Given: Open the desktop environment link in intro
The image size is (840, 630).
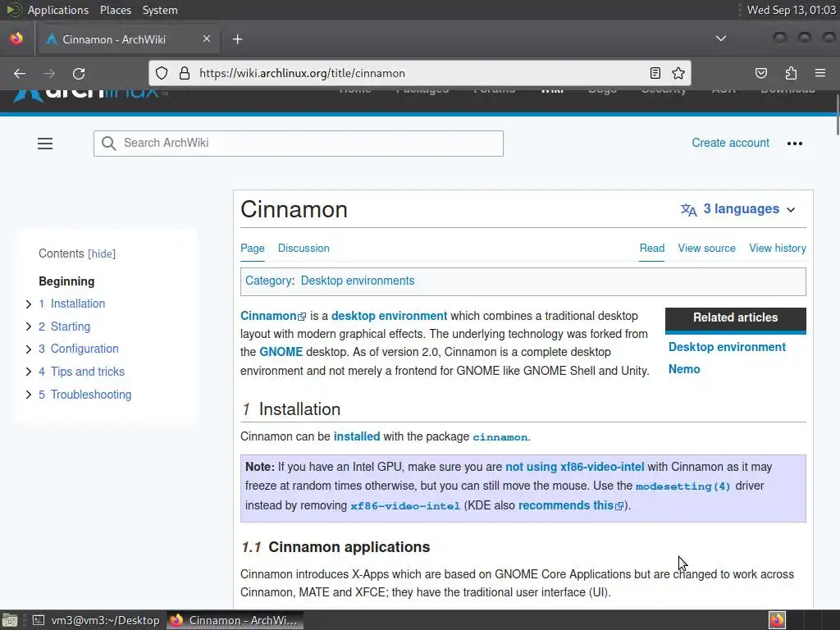Looking at the screenshot, I should click(389, 316).
